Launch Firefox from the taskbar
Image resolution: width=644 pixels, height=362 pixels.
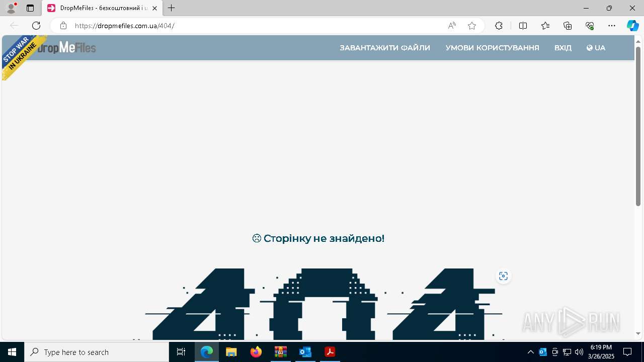256,352
